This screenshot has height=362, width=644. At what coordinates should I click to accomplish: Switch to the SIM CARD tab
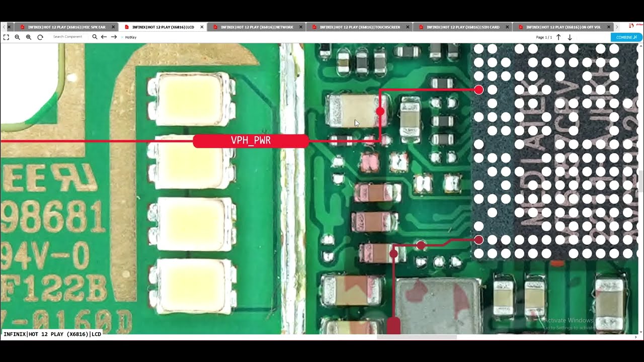[463, 27]
